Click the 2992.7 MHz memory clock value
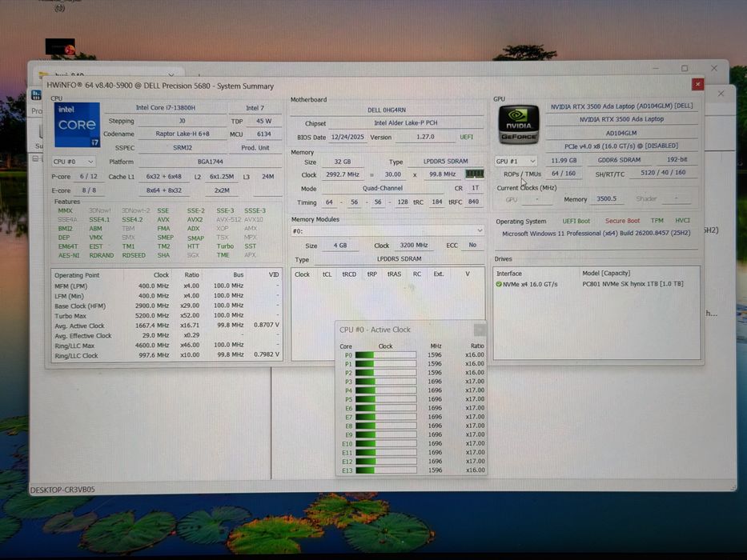This screenshot has height=560, width=747. click(343, 174)
